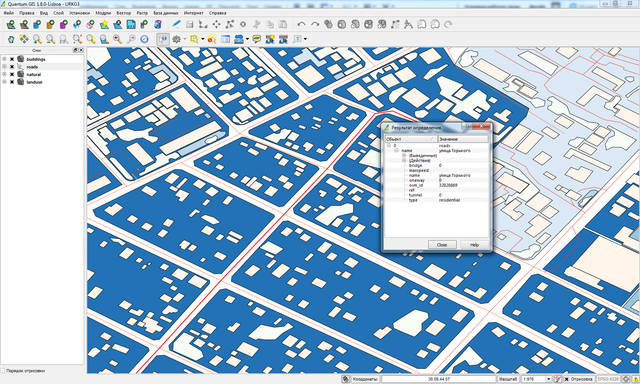Expand the natural layer in the legend
This screenshot has height=384, width=640.
click(4, 74)
